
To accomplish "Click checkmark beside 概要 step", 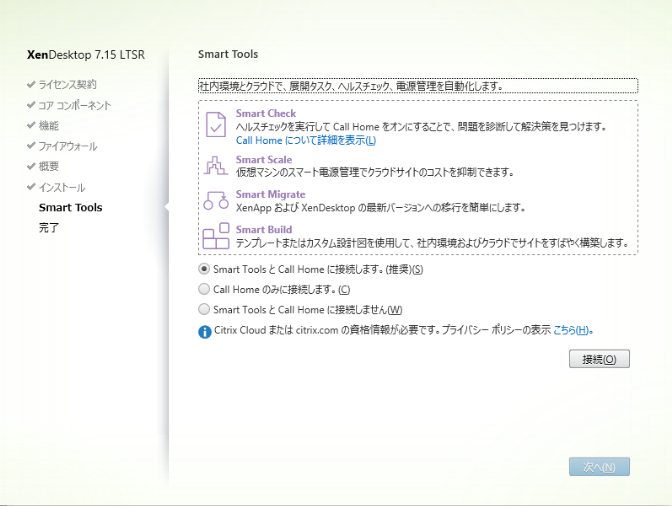I will (31, 166).
